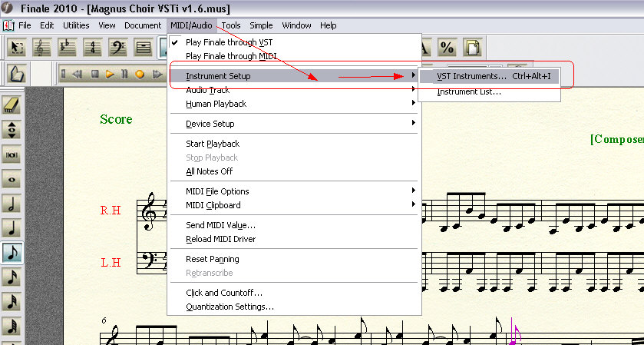This screenshot has width=644, height=345.
Task: Select the Time Signature tool icon
Action: (x=92, y=48)
